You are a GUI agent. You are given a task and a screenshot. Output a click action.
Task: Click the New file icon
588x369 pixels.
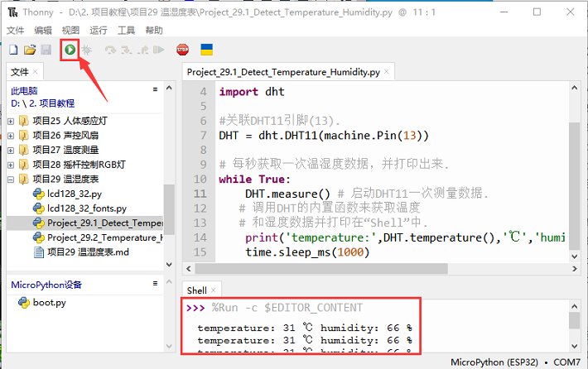[13, 50]
